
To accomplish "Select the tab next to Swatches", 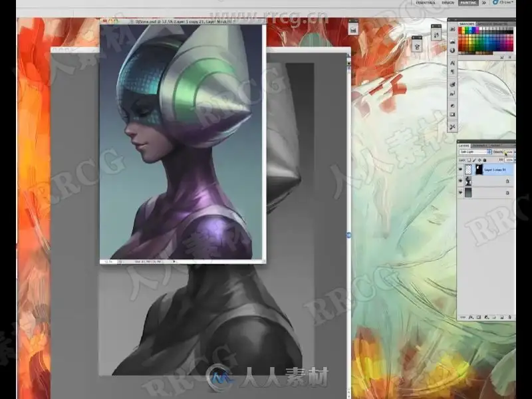I will coord(485,24).
